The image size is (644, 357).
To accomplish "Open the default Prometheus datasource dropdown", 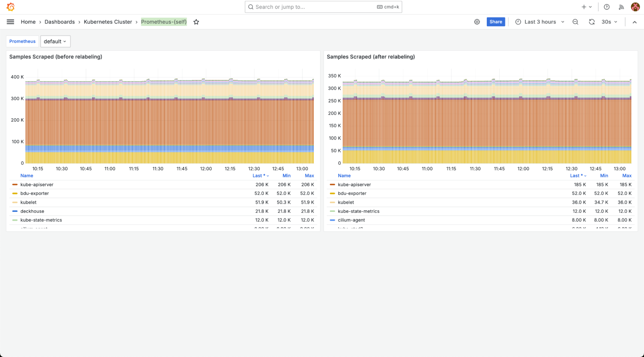I will point(55,41).
